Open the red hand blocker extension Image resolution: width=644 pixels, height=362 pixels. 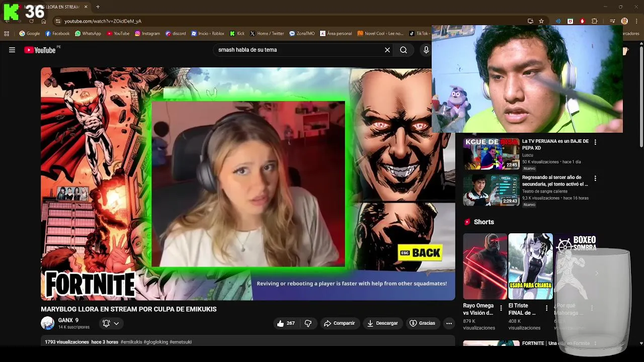point(582,21)
